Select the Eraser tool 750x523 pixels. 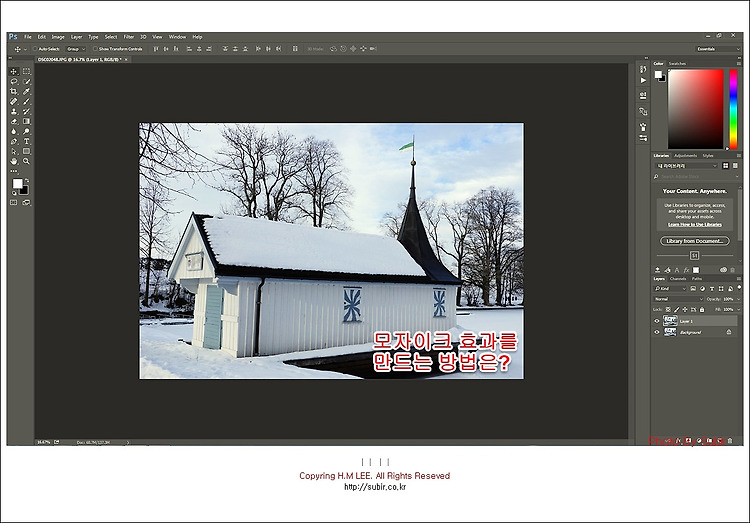point(14,122)
